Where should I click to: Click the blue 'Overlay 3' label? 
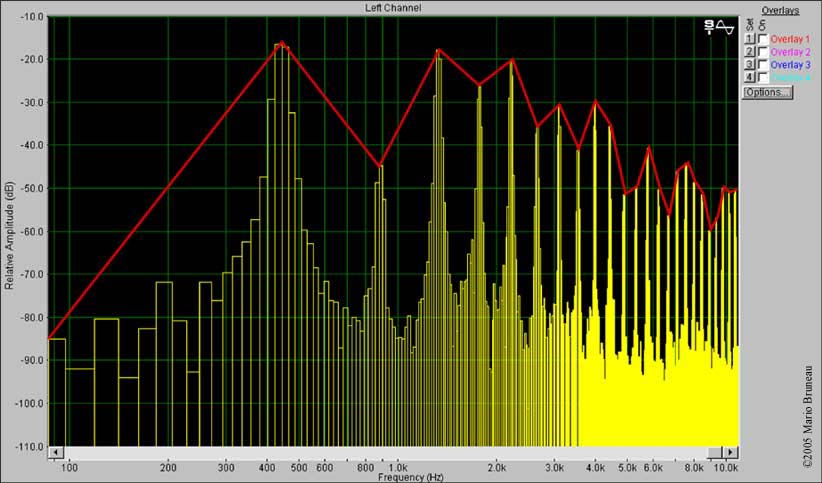coord(790,65)
